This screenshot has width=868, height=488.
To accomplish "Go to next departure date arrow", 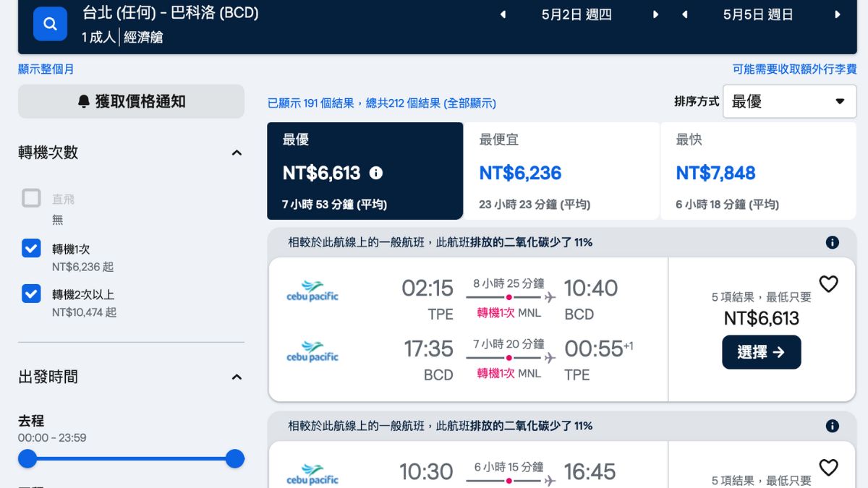I will pyautogui.click(x=656, y=14).
